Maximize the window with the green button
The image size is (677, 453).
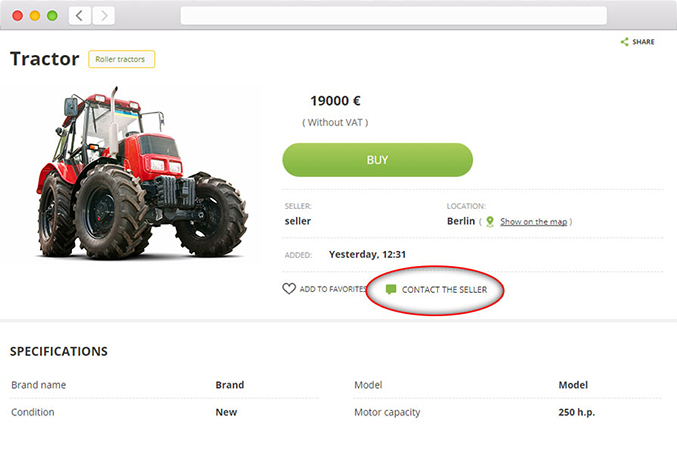tap(51, 16)
